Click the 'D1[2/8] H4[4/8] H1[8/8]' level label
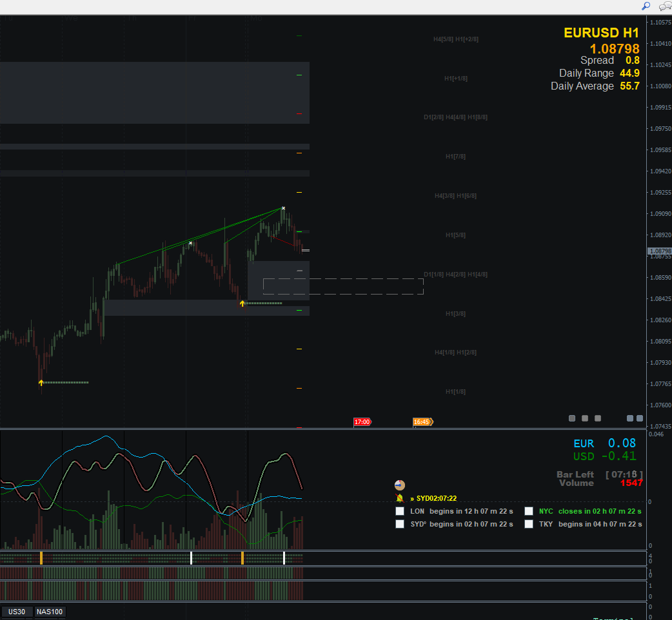Viewport: 672px width, 620px height. point(455,117)
